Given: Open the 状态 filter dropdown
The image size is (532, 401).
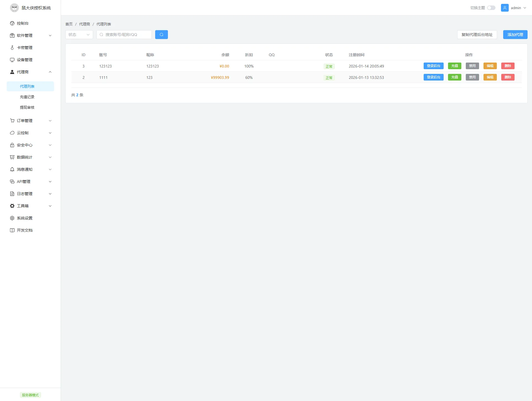Looking at the screenshot, I should [79, 35].
